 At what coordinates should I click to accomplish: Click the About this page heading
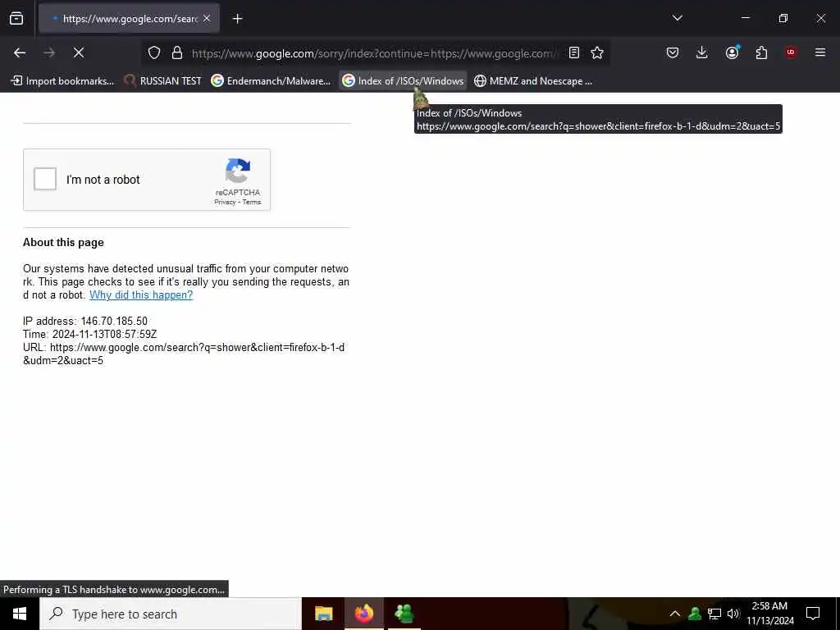[x=63, y=243]
